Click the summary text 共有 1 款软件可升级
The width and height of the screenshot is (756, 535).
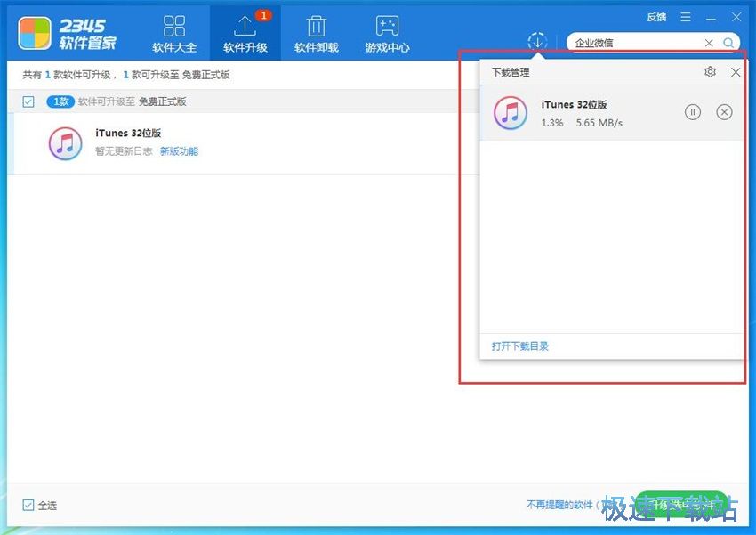click(x=67, y=75)
